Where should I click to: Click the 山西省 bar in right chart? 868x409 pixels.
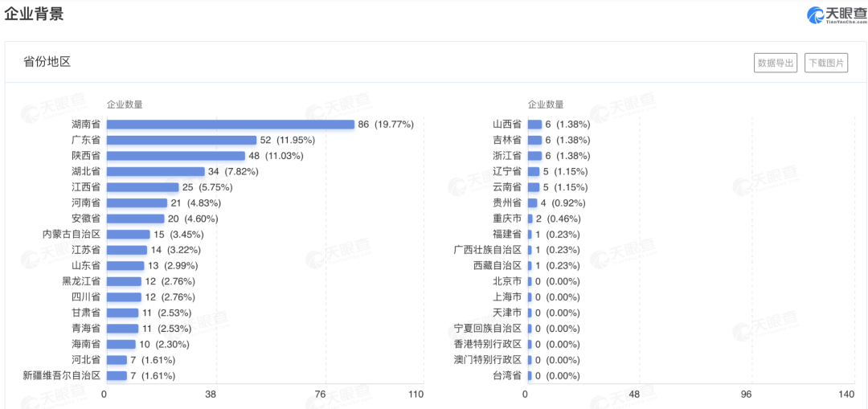534,125
